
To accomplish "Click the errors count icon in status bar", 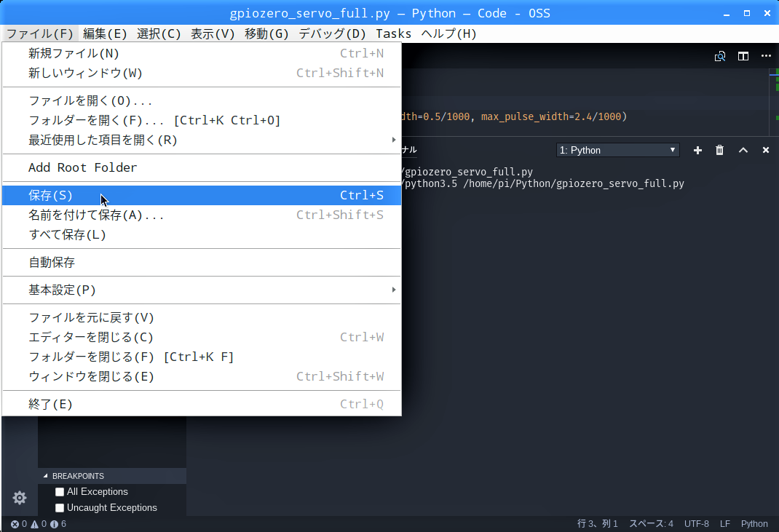I will point(19,524).
